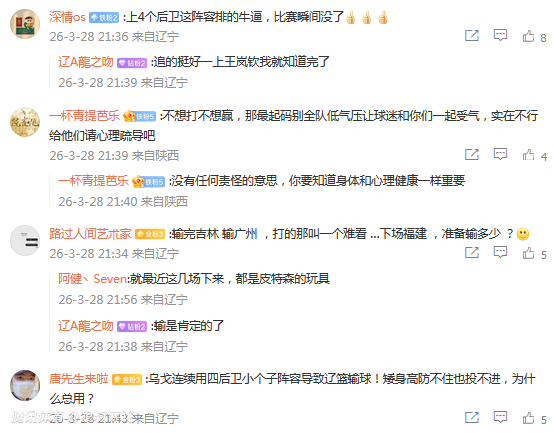
Task: View 一杯青提芭乐's avatar picture
Action: [x=25, y=122]
